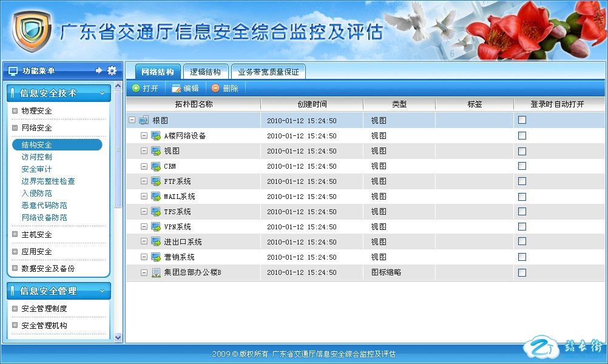This screenshot has height=364, width=608.
Task: Enable auto-open checkbox for 根图 row
Action: [522, 120]
